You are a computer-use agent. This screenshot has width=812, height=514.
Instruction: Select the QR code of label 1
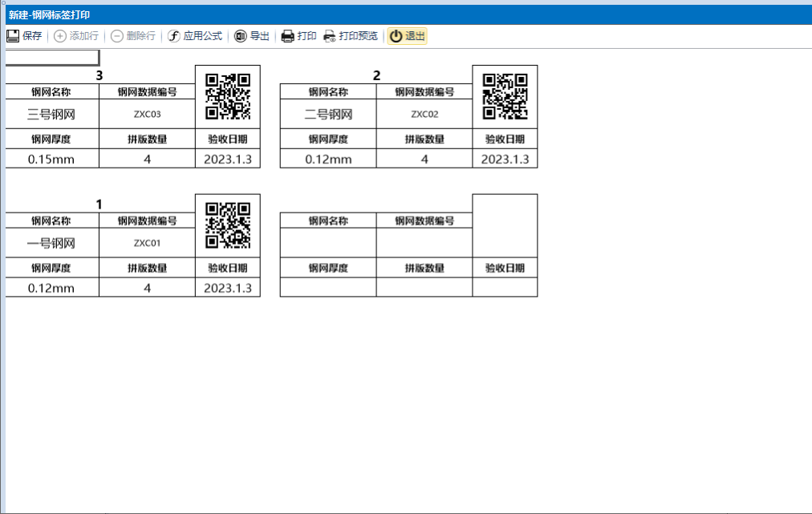click(x=228, y=225)
